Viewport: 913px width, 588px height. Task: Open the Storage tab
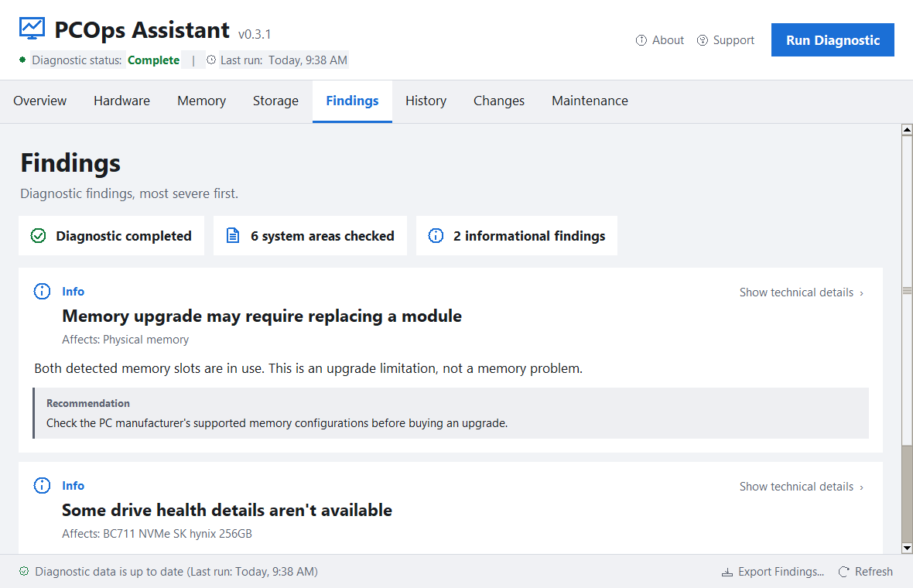point(276,101)
